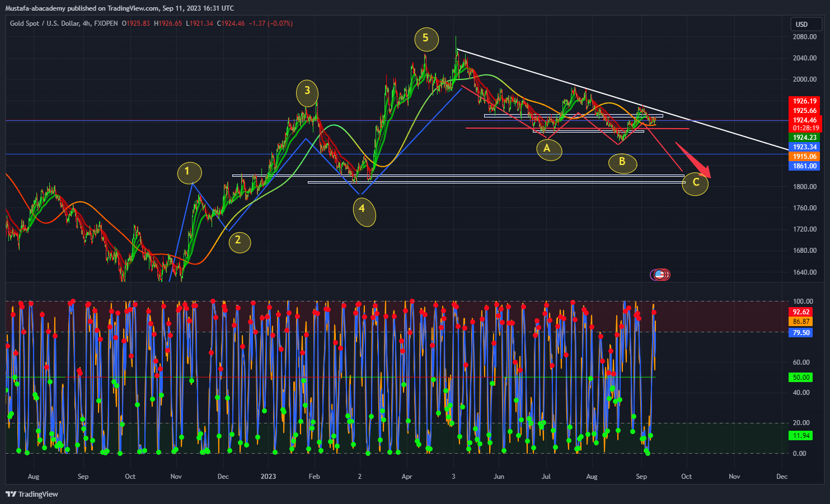Click the yellow wave 1 circle marker
The image size is (830, 504).
[189, 172]
